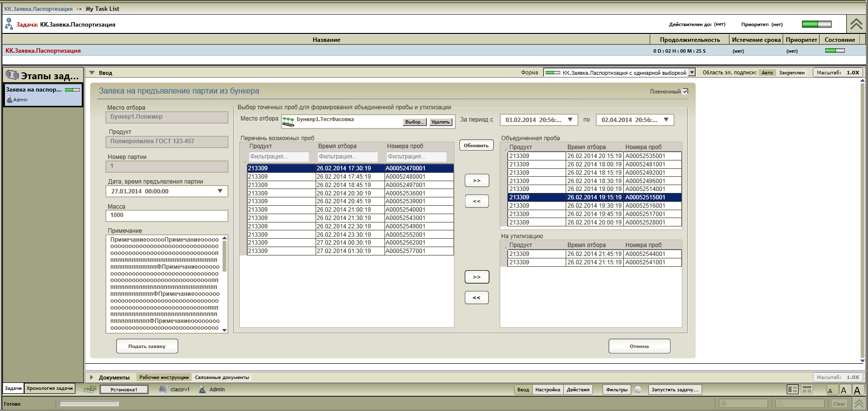Image resolution: width=868 pixels, height=411 pixels.
Task: Click the Состояние progress bar in the task row
Action: 835,51
